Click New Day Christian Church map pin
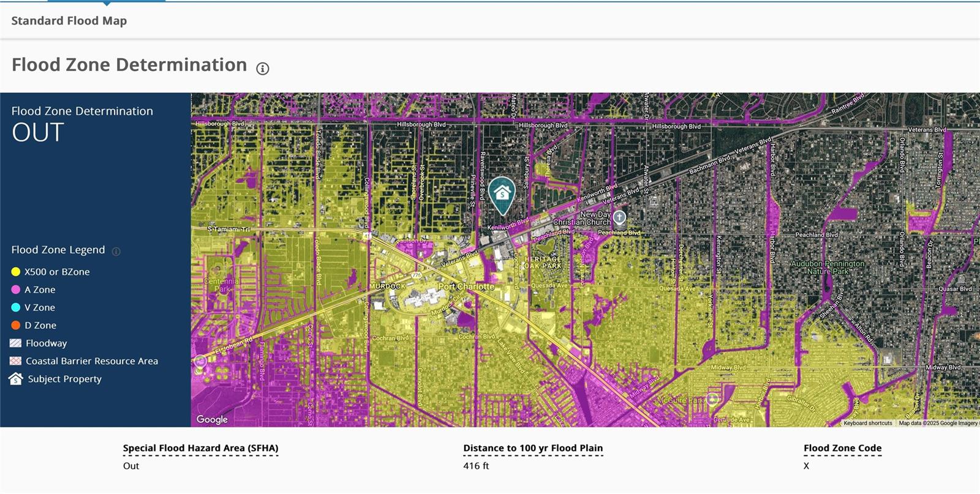The width and height of the screenshot is (980, 494). tap(619, 217)
